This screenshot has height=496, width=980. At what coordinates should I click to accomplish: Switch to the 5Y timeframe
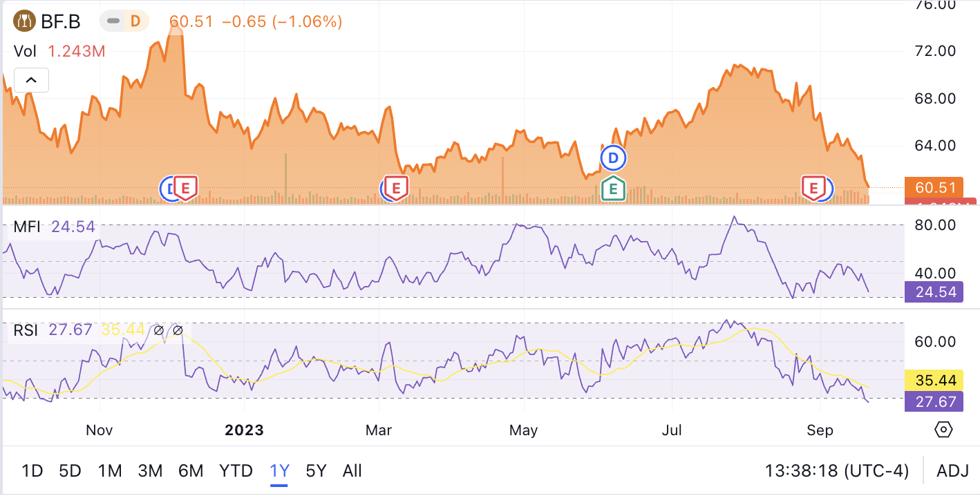(315, 470)
